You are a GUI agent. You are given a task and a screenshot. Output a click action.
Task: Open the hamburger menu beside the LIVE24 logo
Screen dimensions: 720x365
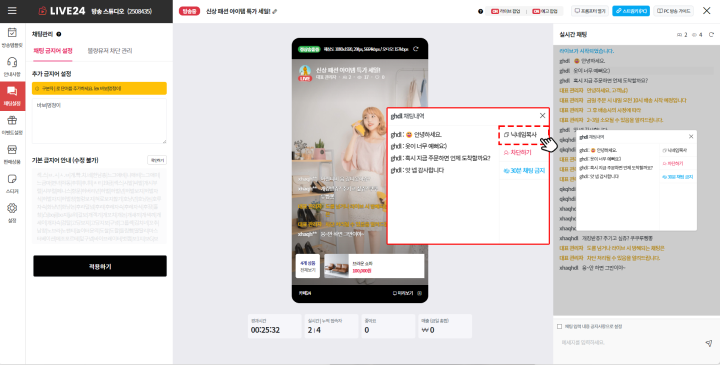click(x=12, y=11)
